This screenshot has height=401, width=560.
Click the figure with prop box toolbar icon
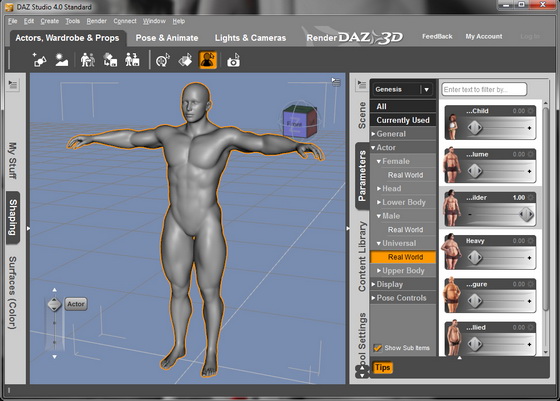(132, 60)
